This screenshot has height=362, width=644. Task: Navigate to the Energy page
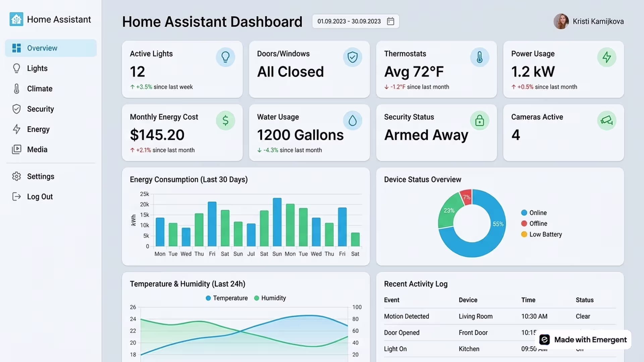click(38, 129)
